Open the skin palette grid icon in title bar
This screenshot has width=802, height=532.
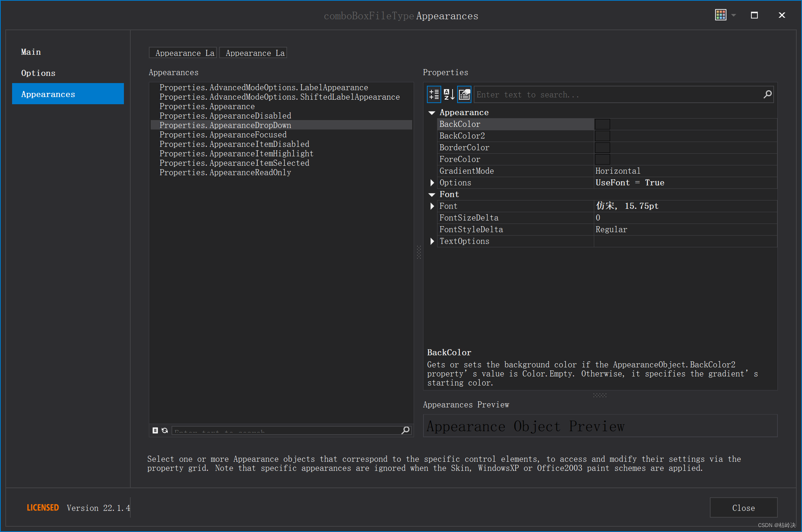[x=720, y=15]
